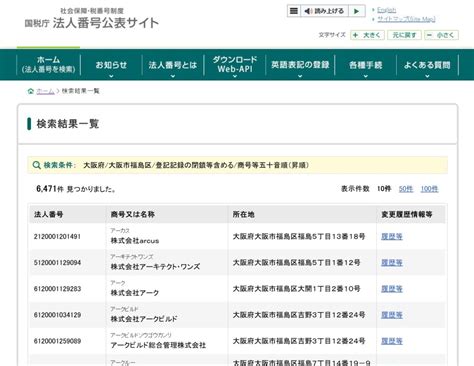
Task: Expand chevron under 法人番号とは
Action: [x=173, y=76]
